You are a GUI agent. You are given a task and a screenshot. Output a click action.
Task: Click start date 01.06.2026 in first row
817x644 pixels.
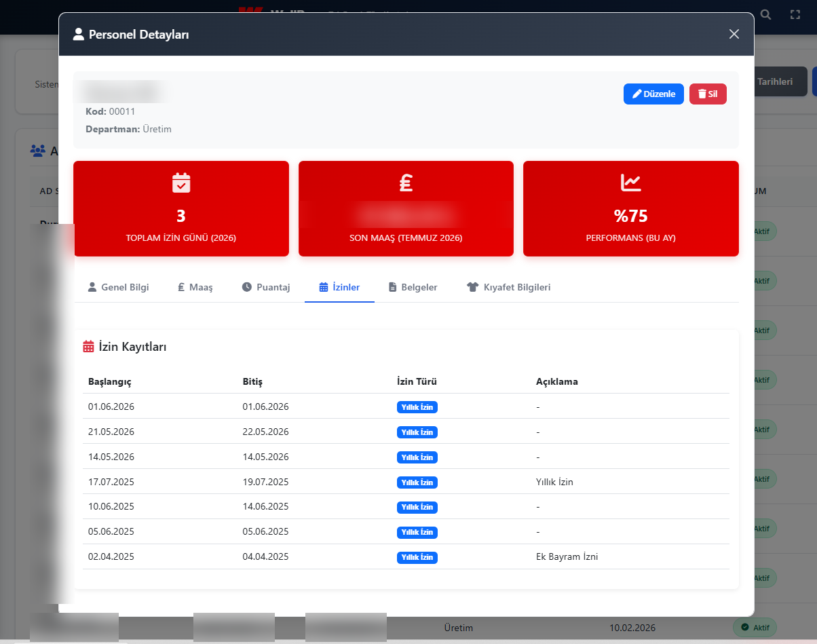111,406
